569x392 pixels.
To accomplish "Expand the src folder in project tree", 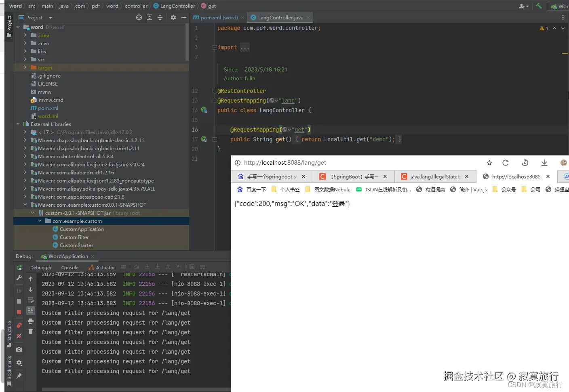I will [25, 59].
